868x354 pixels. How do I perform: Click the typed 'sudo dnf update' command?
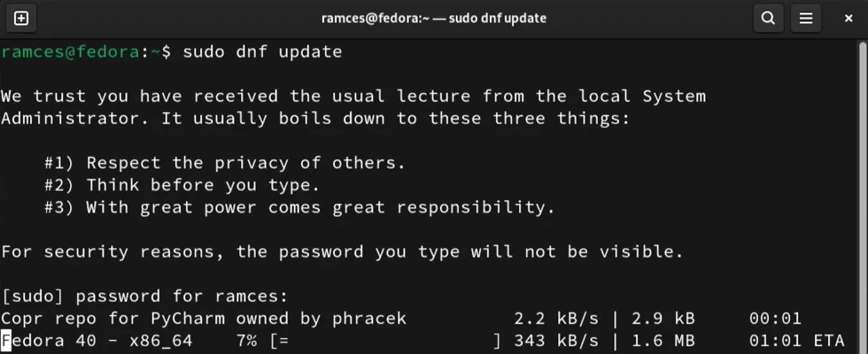262,52
